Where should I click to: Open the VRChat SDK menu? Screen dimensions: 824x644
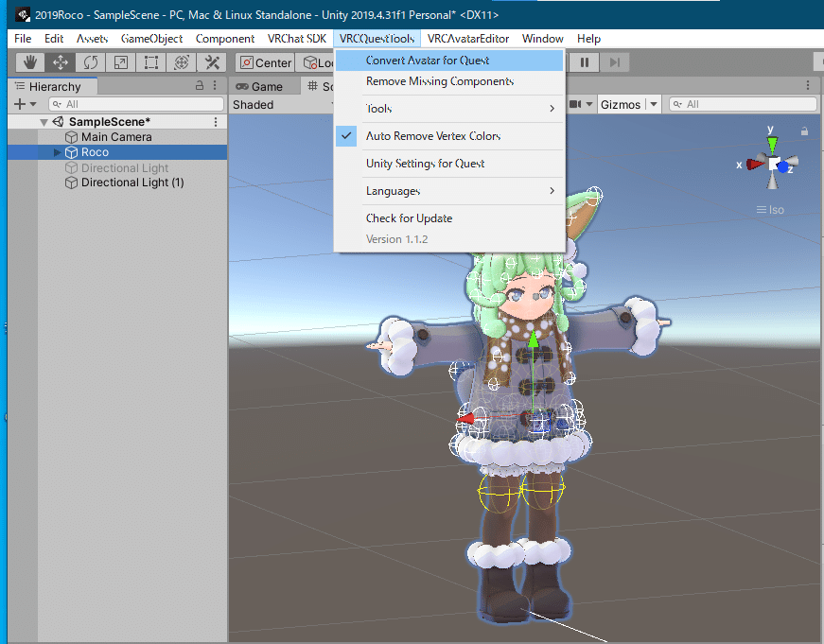(x=297, y=39)
